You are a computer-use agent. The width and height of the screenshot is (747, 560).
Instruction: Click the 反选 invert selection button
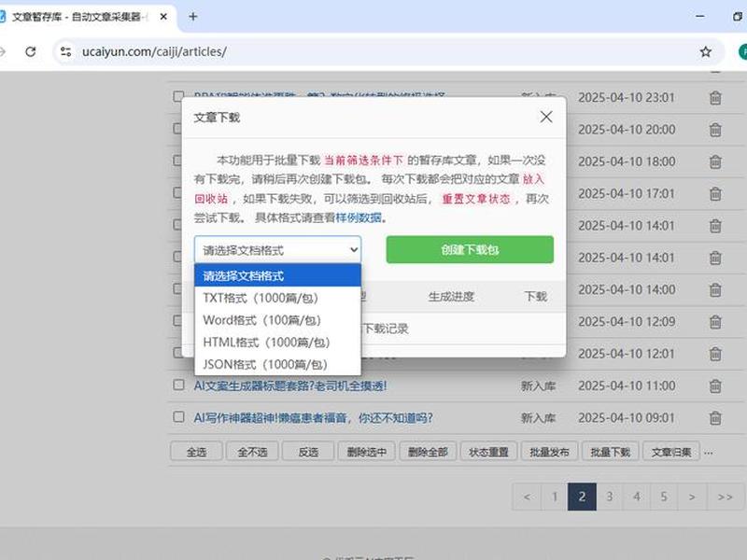pyautogui.click(x=308, y=452)
